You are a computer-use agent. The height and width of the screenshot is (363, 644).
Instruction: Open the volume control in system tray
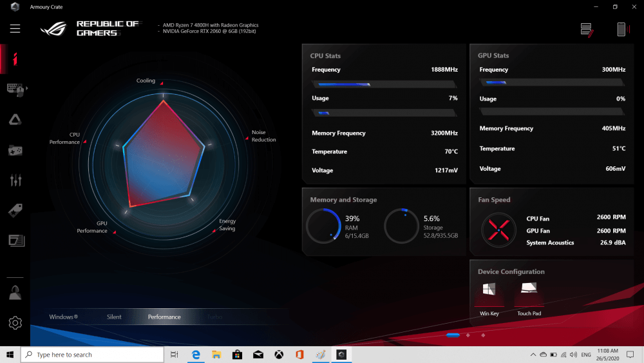[573, 355]
